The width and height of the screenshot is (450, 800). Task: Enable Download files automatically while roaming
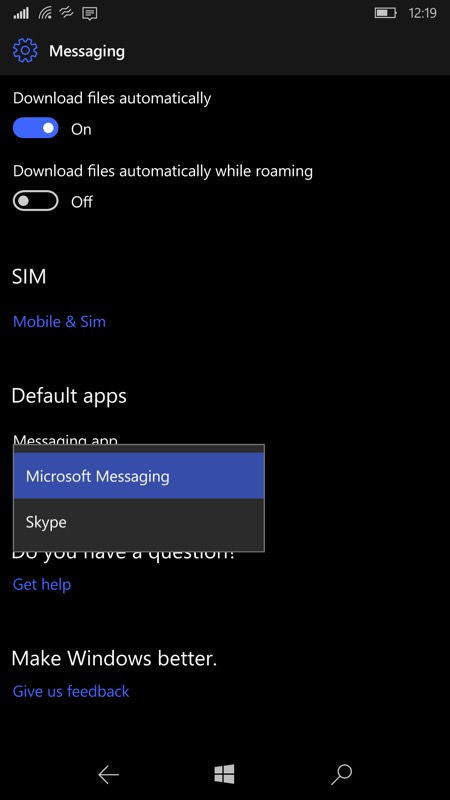[x=36, y=201]
